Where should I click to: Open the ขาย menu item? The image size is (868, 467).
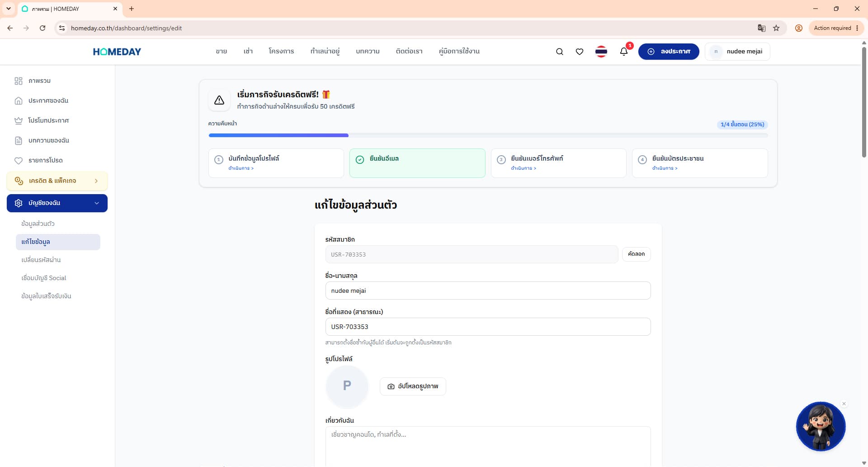point(221,51)
